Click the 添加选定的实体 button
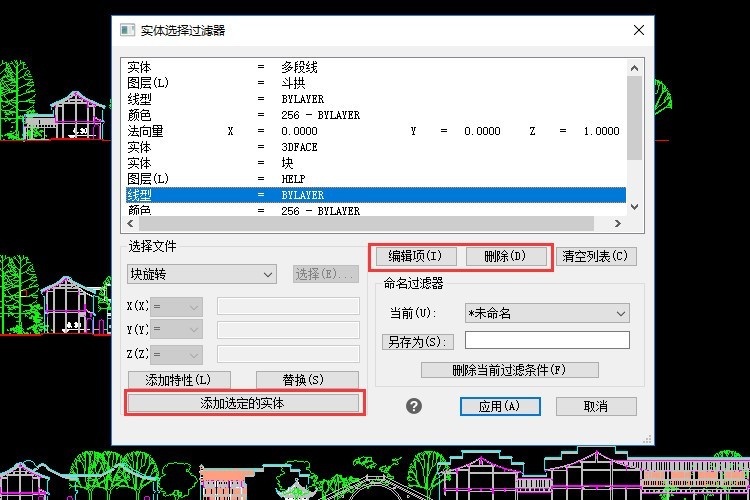 pyautogui.click(x=243, y=403)
